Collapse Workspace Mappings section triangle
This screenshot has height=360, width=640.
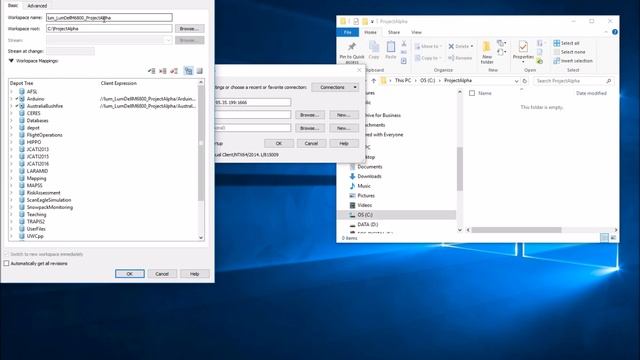[x=11, y=61]
